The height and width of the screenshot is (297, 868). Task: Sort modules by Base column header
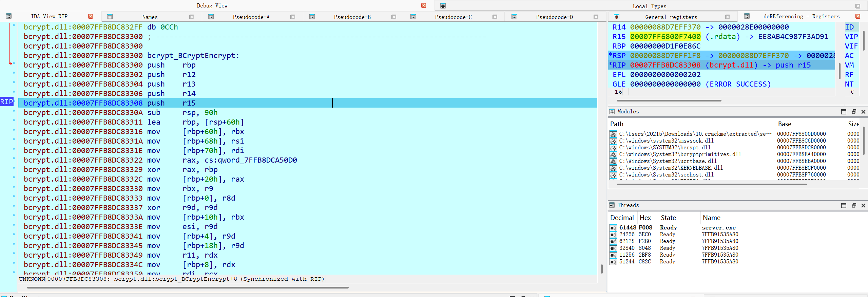tap(785, 124)
